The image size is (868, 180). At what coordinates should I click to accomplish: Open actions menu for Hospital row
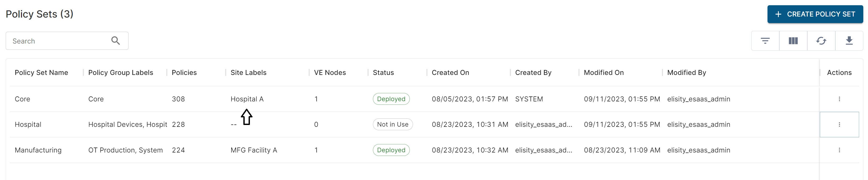839,124
